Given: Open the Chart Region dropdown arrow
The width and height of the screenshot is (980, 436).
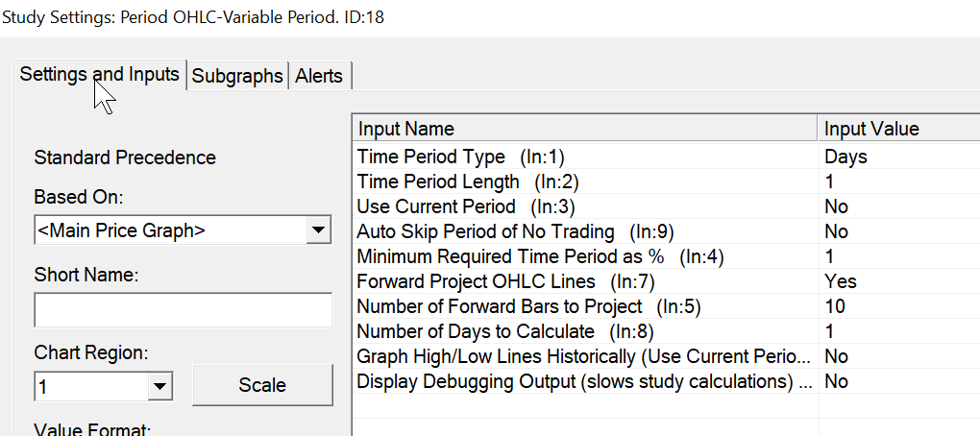Looking at the screenshot, I should [159, 387].
